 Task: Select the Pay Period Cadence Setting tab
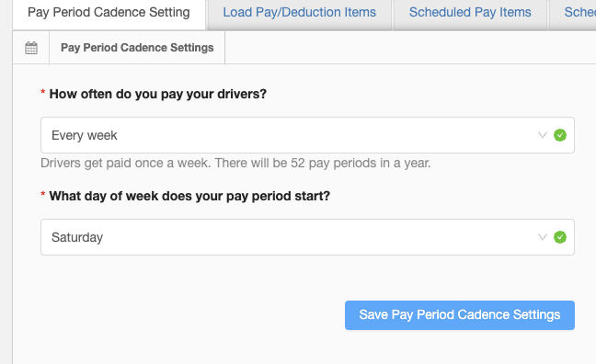(109, 14)
